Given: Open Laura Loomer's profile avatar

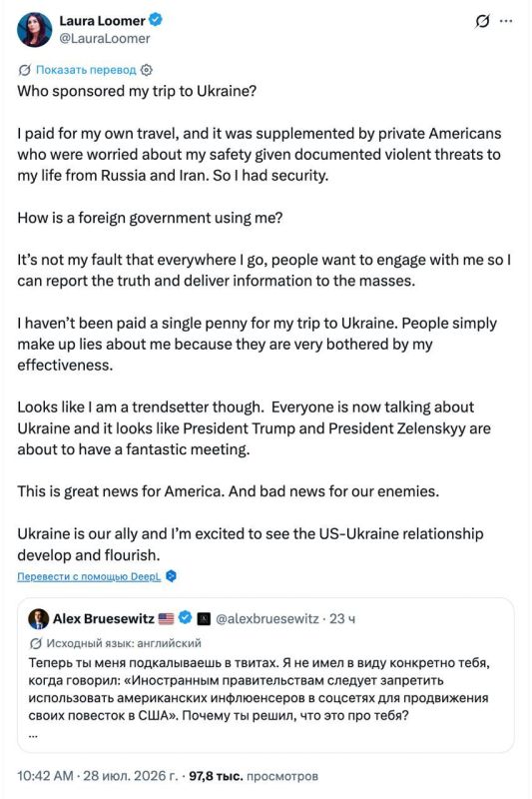Looking at the screenshot, I should pyautogui.click(x=34, y=30).
